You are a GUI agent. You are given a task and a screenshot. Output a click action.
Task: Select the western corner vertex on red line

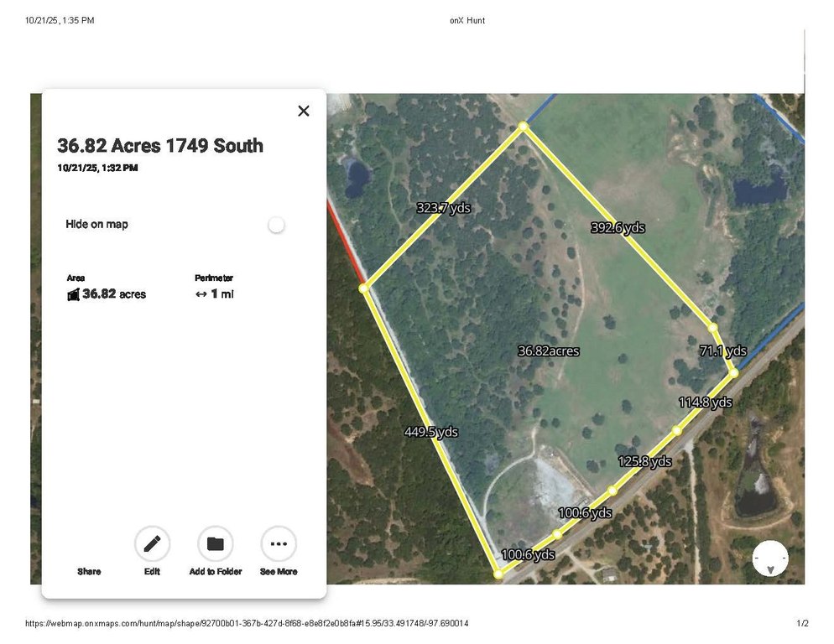coord(363,288)
